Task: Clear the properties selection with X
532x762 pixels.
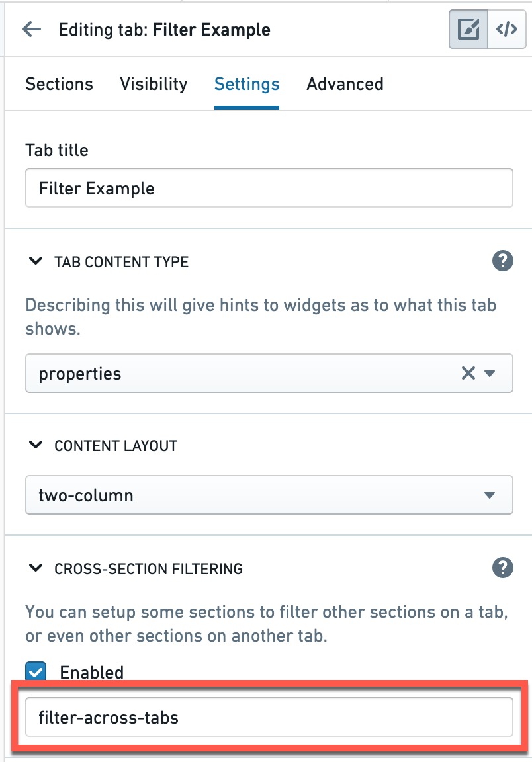Action: (468, 373)
